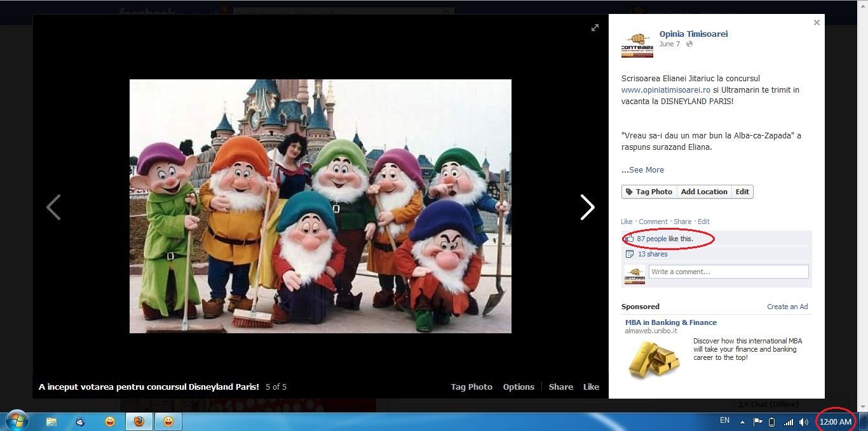Open the gold bars ad image

tap(654, 359)
